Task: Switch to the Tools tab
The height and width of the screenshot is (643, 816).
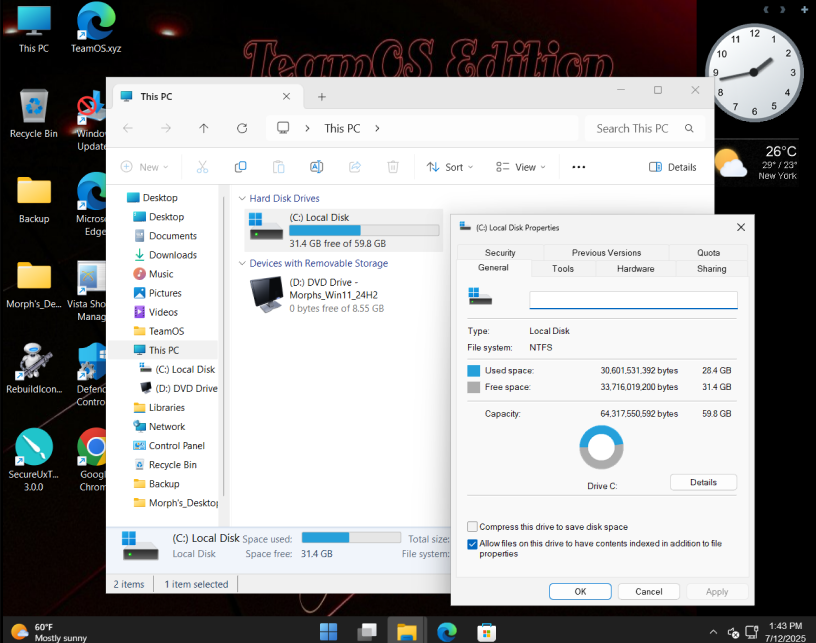Action: 563,268
